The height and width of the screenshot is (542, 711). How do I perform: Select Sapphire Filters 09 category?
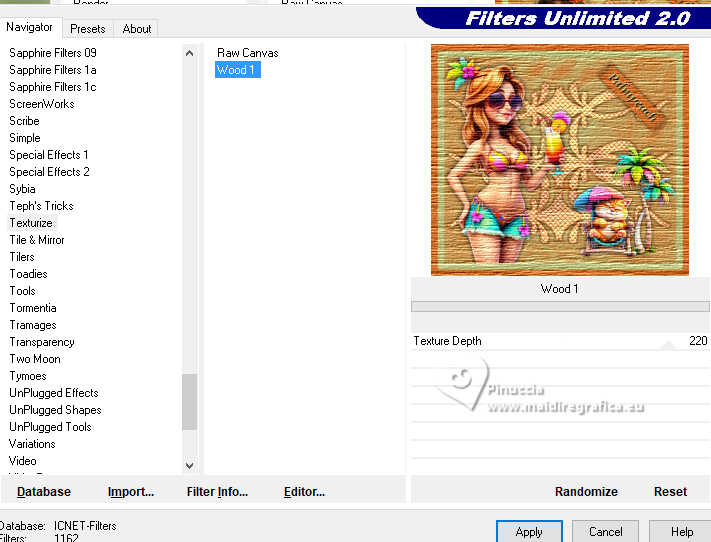[x=53, y=53]
